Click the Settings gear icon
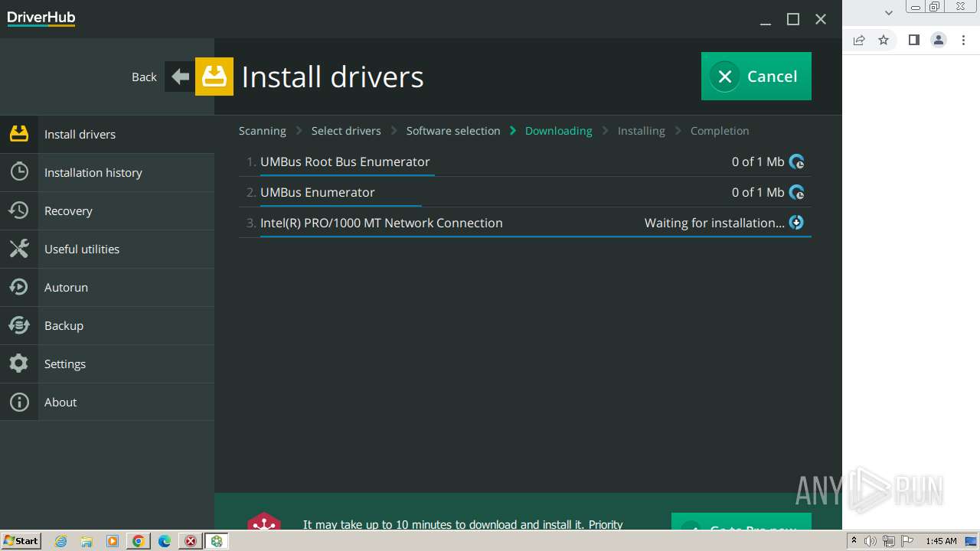The width and height of the screenshot is (980, 551). click(19, 364)
